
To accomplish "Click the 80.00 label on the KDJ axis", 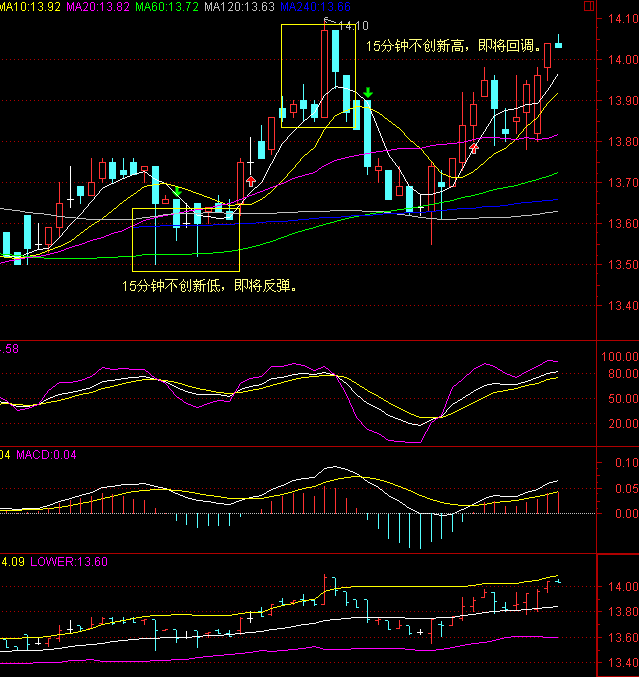I will pos(623,374).
